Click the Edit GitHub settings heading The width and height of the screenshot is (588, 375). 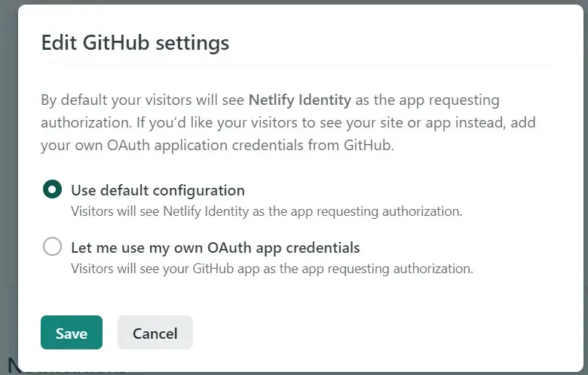[x=135, y=42]
